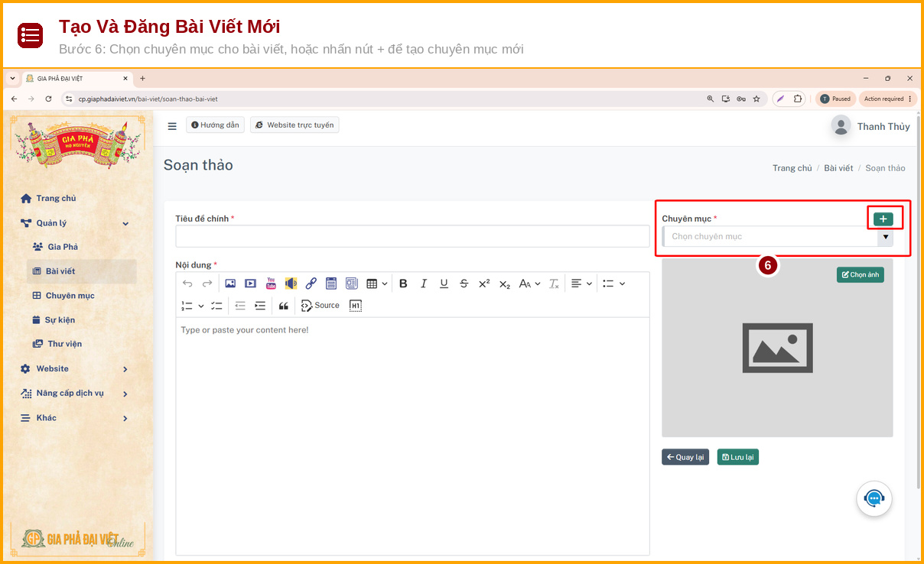Click the Gia Phả Họ Nguyễn logo
The width and height of the screenshot is (924, 564).
(x=77, y=143)
